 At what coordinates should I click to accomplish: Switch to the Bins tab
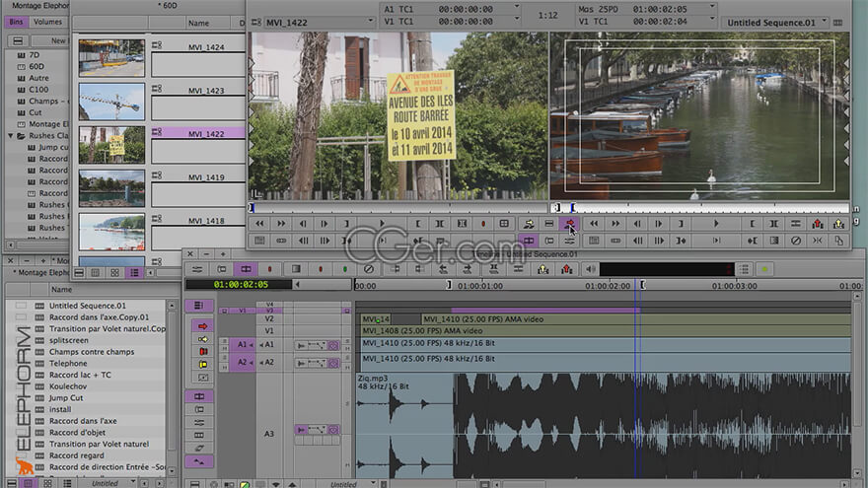coord(16,22)
